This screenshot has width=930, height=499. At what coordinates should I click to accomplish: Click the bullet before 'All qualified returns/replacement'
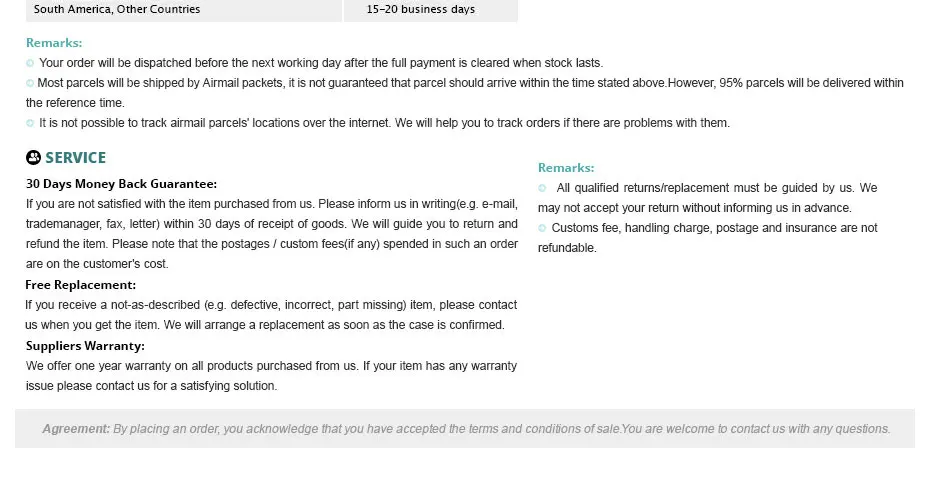[542, 188]
